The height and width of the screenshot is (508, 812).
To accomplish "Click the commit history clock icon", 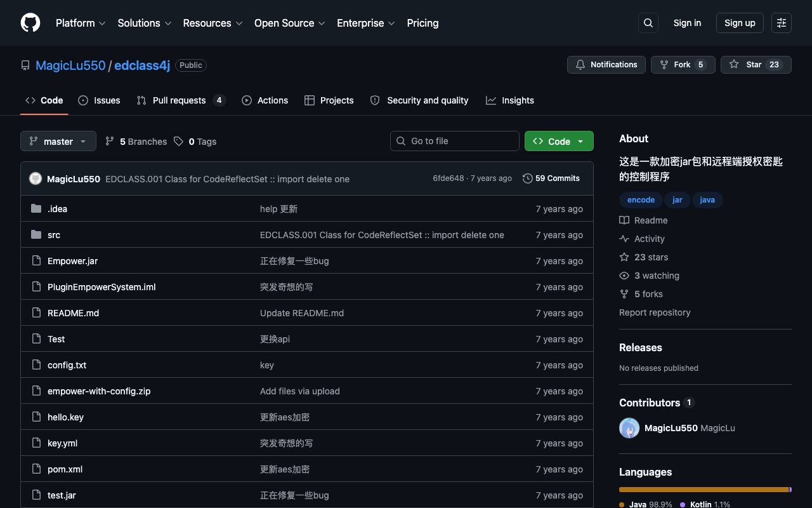I will pos(527,178).
